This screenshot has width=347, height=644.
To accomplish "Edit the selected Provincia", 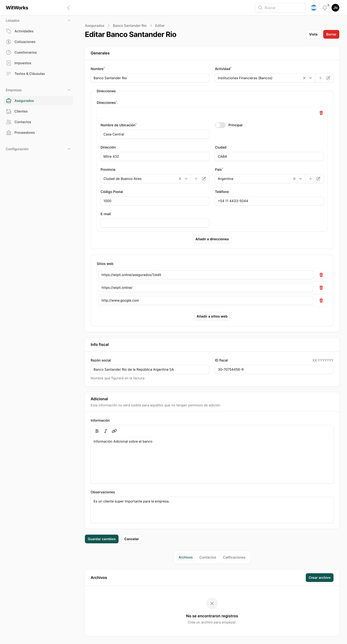I will (x=204, y=179).
